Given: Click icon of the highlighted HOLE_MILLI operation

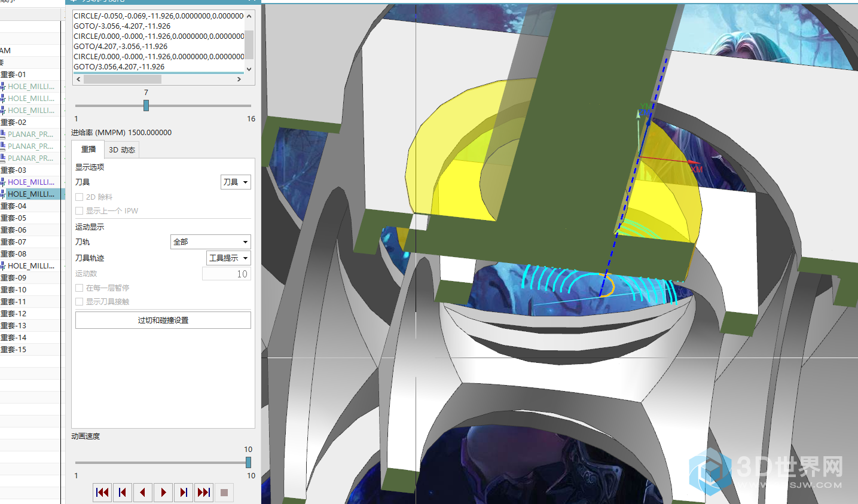Looking at the screenshot, I should click(2, 194).
